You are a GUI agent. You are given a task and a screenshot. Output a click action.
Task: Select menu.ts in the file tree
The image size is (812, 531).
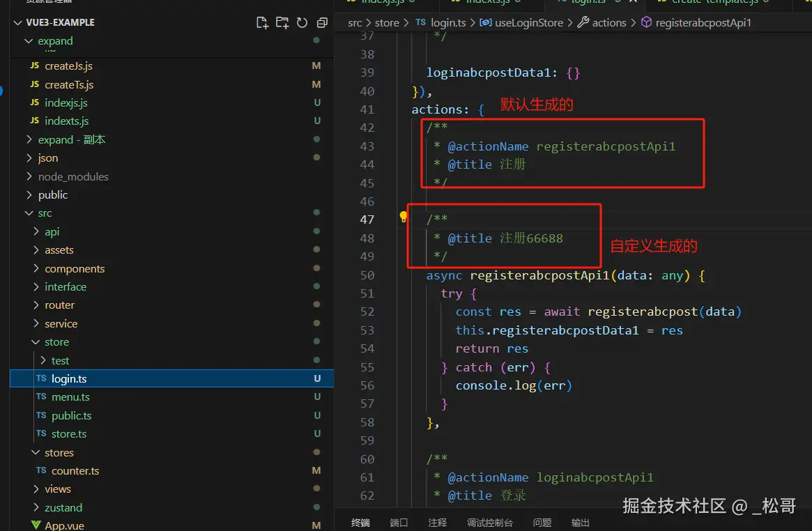coord(70,397)
